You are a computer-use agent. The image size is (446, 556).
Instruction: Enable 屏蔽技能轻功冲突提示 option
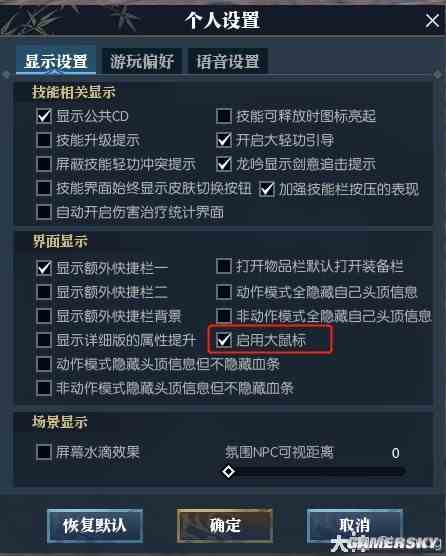coord(44,164)
